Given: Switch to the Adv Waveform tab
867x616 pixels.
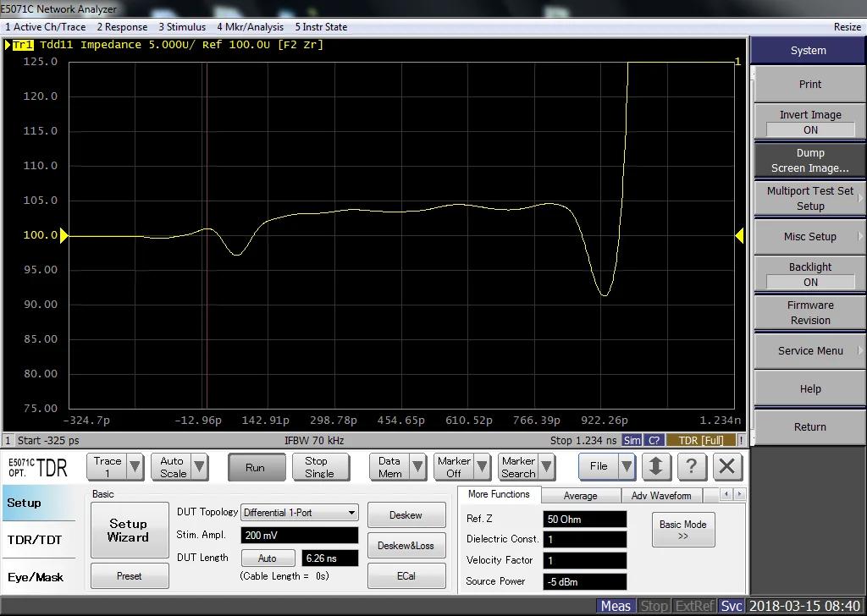Looking at the screenshot, I should tap(661, 496).
